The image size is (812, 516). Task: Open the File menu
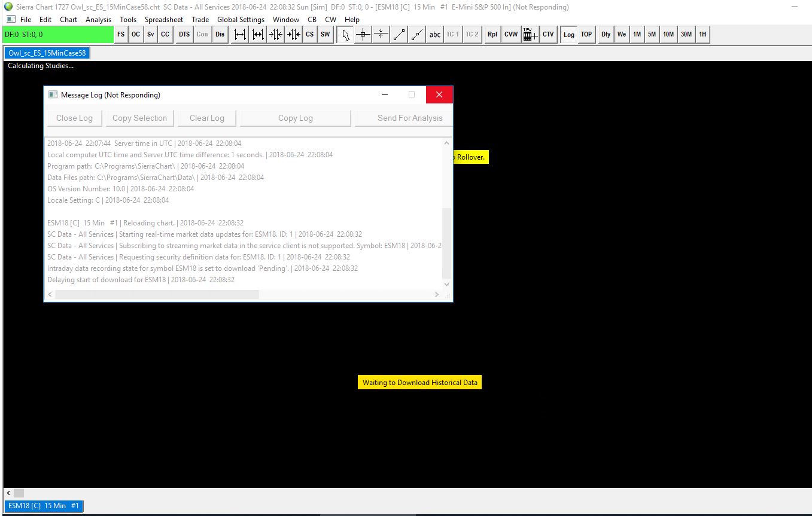point(26,20)
